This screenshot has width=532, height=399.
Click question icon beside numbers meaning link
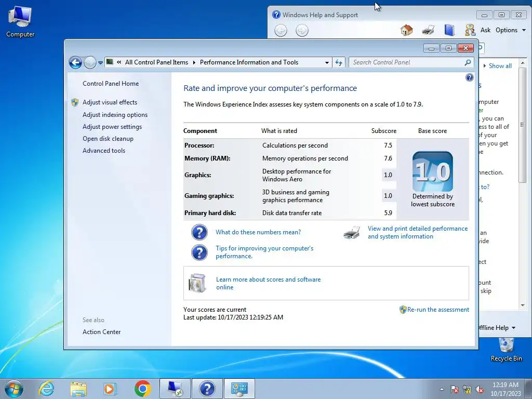pos(199,232)
